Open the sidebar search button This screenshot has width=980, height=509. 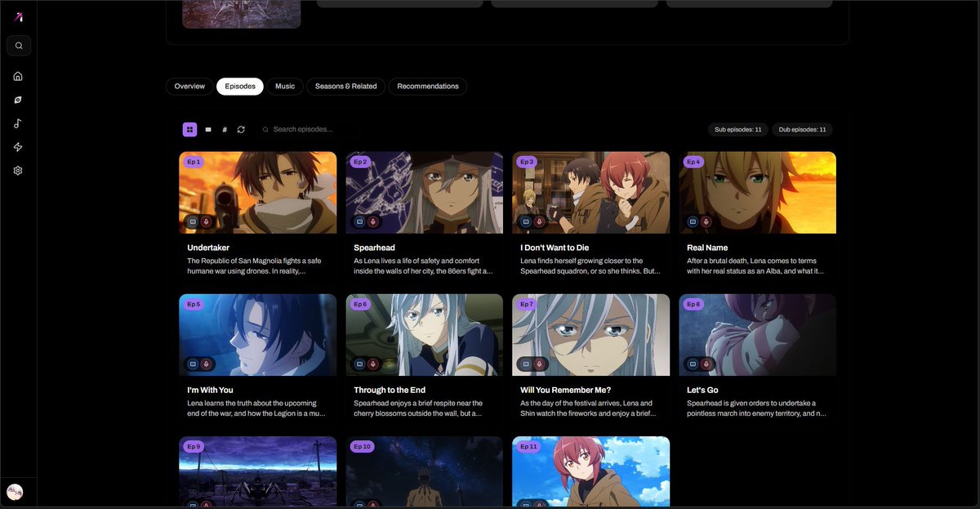coord(19,46)
